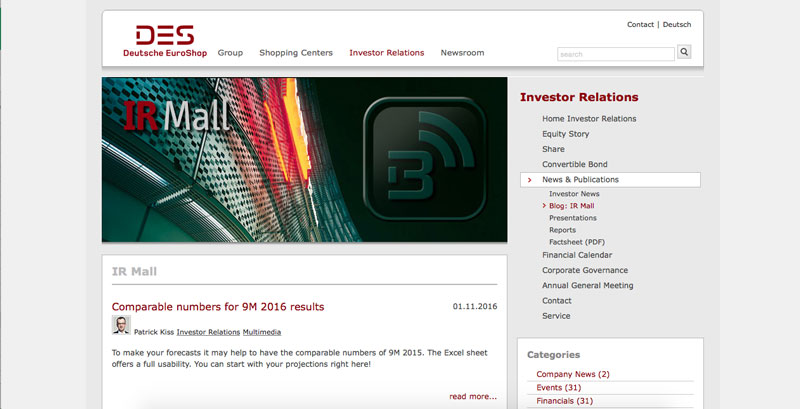
Task: Click the author name Patrick Kiss
Action: 154,332
